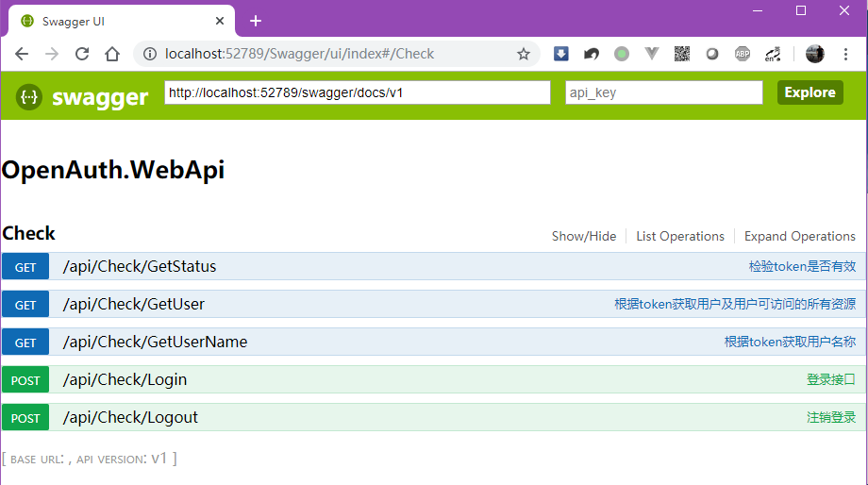Click the Vue devtools extension icon
This screenshot has height=485, width=868.
(652, 54)
